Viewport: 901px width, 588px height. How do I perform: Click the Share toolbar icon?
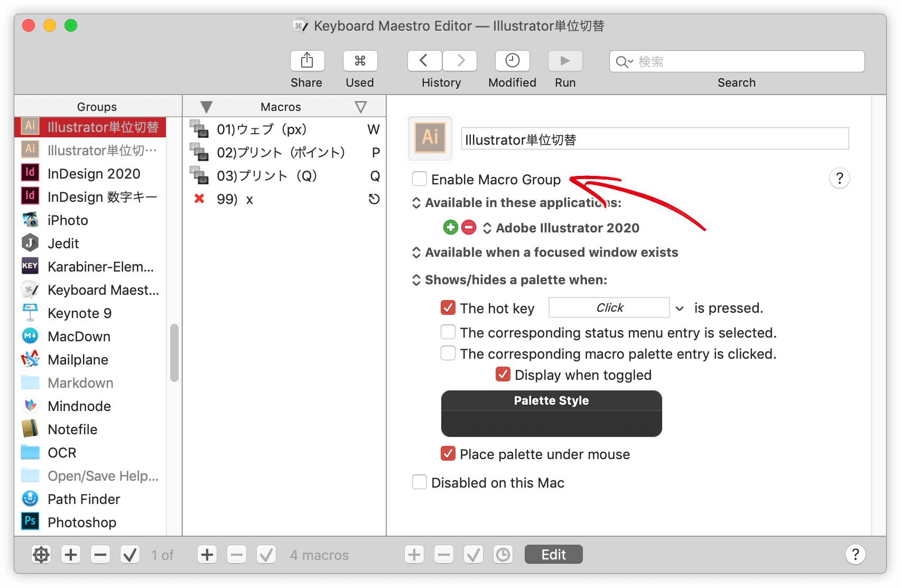tap(307, 61)
